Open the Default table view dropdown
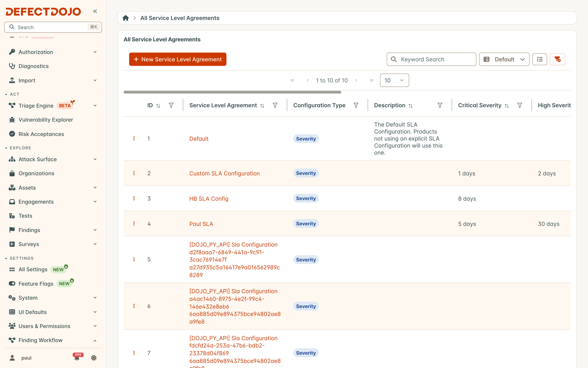 coord(504,59)
